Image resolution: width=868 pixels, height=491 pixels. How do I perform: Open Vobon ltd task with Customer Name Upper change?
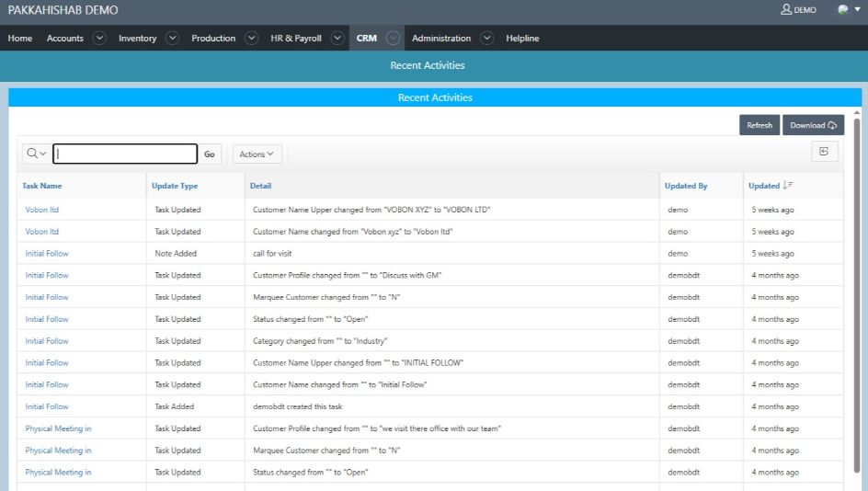tap(41, 210)
